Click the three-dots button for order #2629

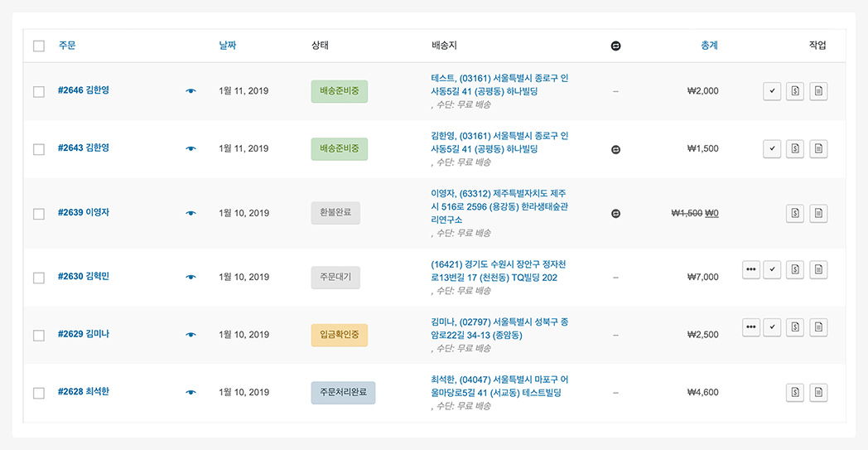750,327
